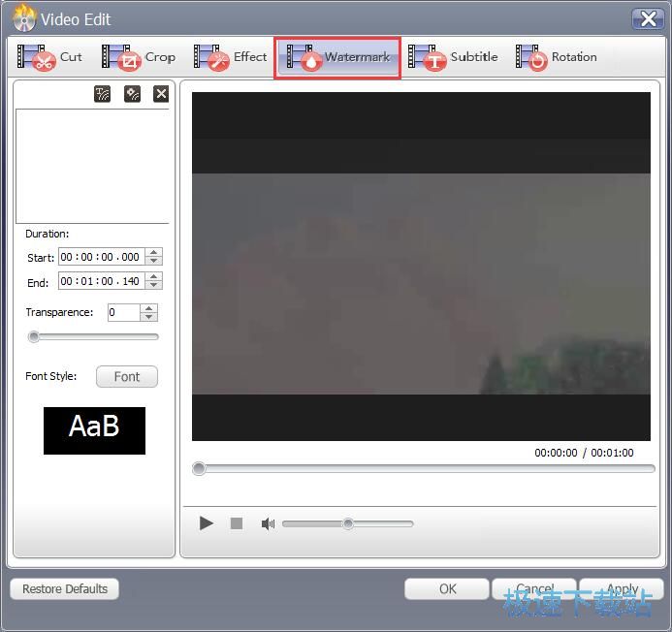Stop the video playback

point(237,523)
